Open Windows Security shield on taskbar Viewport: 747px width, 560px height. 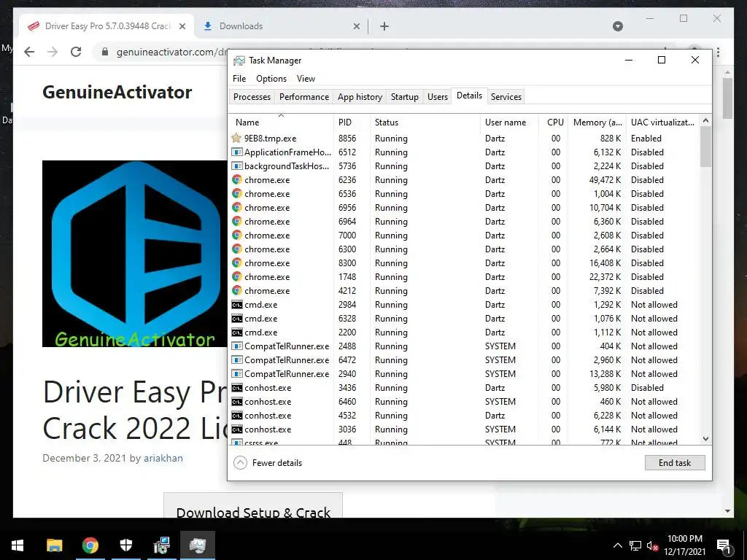point(125,545)
